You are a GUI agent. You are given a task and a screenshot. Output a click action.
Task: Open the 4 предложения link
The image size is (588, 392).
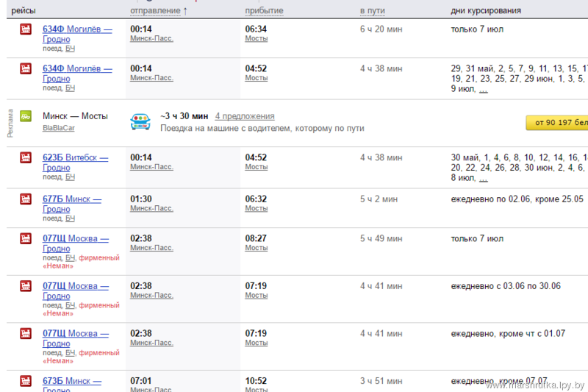(245, 116)
